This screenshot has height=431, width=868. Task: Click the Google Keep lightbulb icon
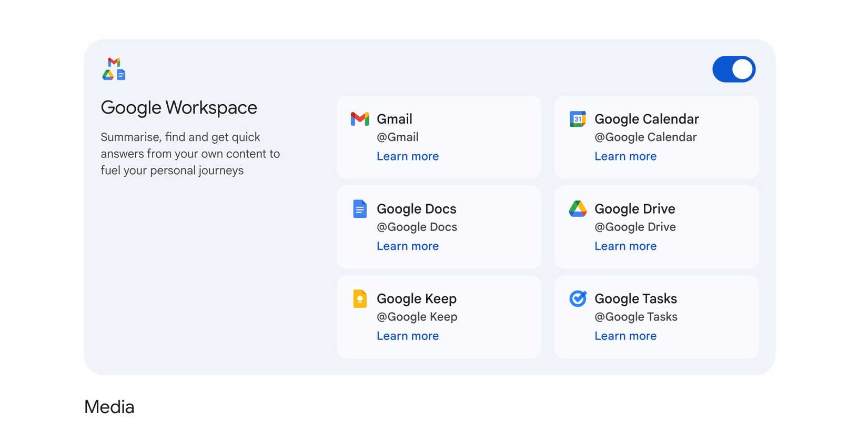360,299
